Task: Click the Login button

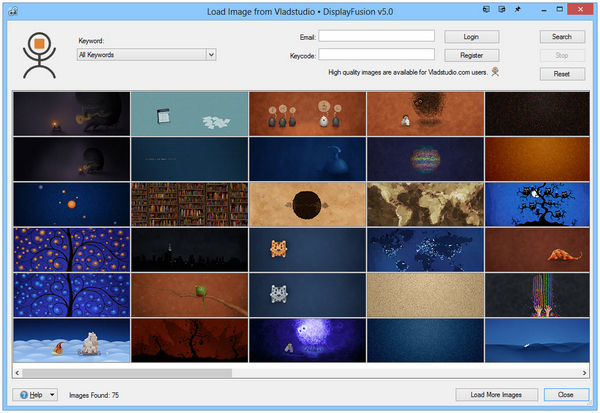Action: (471, 37)
